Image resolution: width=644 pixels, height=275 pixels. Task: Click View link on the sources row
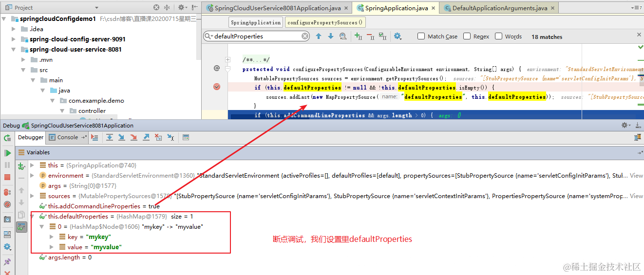click(636, 196)
